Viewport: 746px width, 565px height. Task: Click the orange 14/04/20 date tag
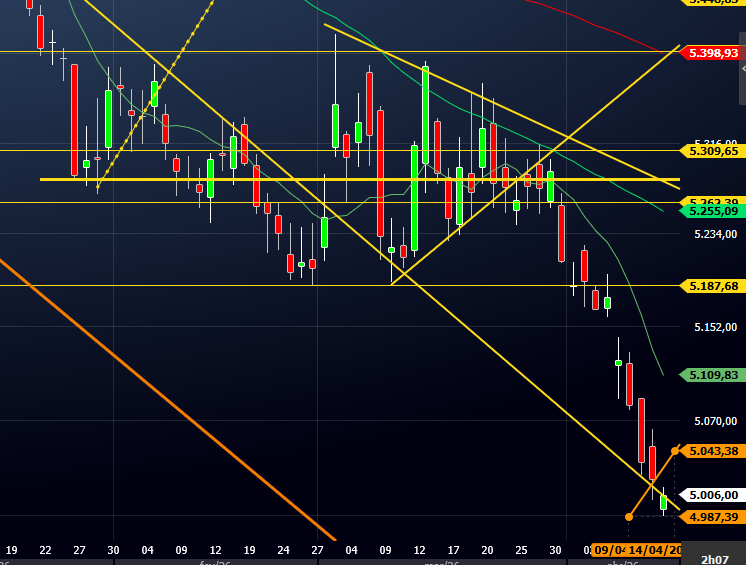[x=654, y=550]
